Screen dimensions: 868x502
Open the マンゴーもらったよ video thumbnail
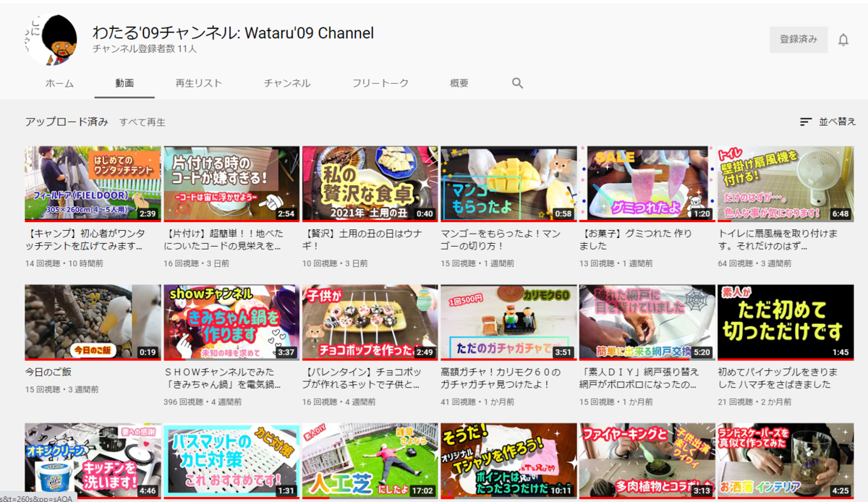509,184
